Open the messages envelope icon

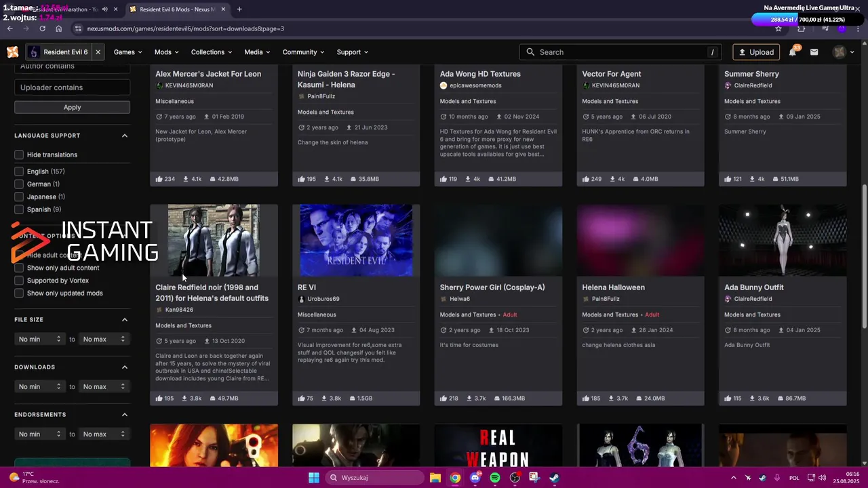(814, 52)
